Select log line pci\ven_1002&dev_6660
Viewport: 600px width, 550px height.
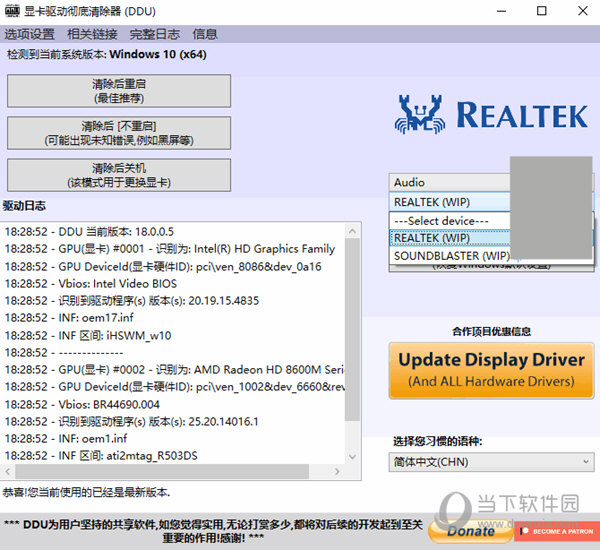174,387
